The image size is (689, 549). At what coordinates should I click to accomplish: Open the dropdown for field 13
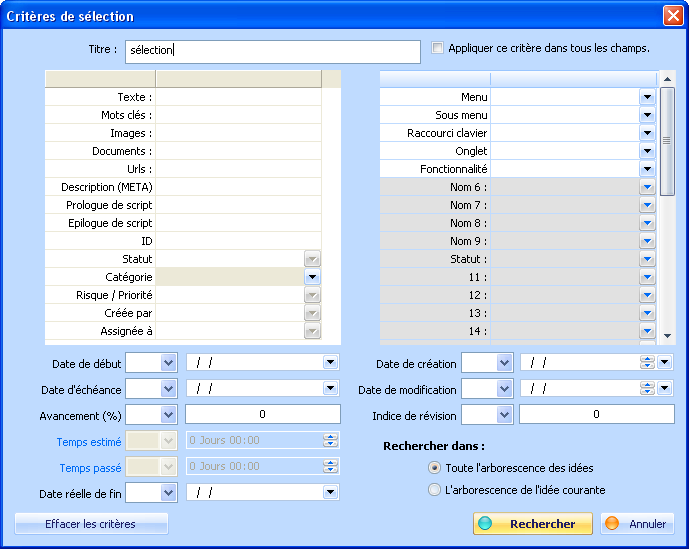click(x=647, y=313)
